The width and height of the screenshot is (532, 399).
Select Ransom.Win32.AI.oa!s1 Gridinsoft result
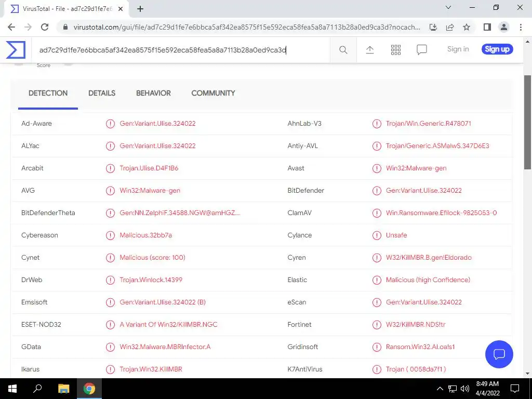(x=420, y=347)
